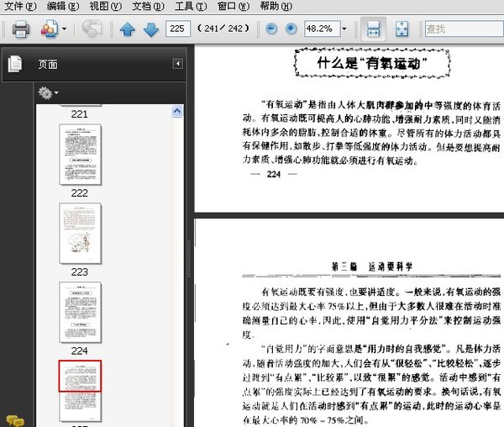The height and width of the screenshot is (427, 504).
Task: Collapse the Pages panel with arrow button
Action: pos(178,64)
